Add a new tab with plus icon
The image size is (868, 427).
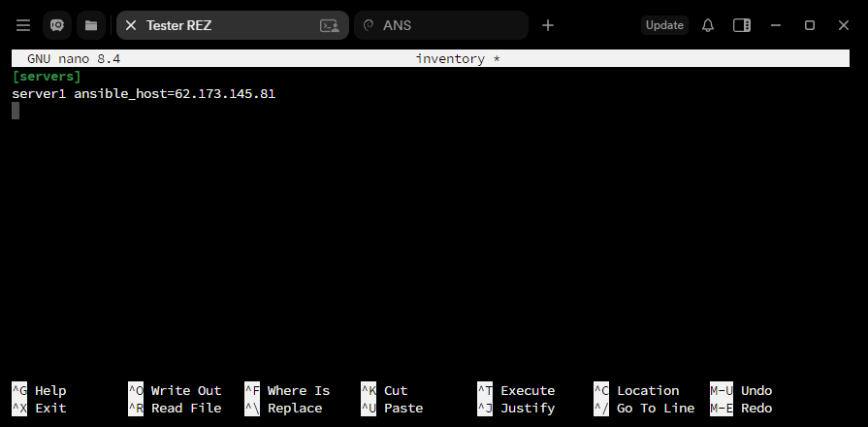tap(548, 25)
